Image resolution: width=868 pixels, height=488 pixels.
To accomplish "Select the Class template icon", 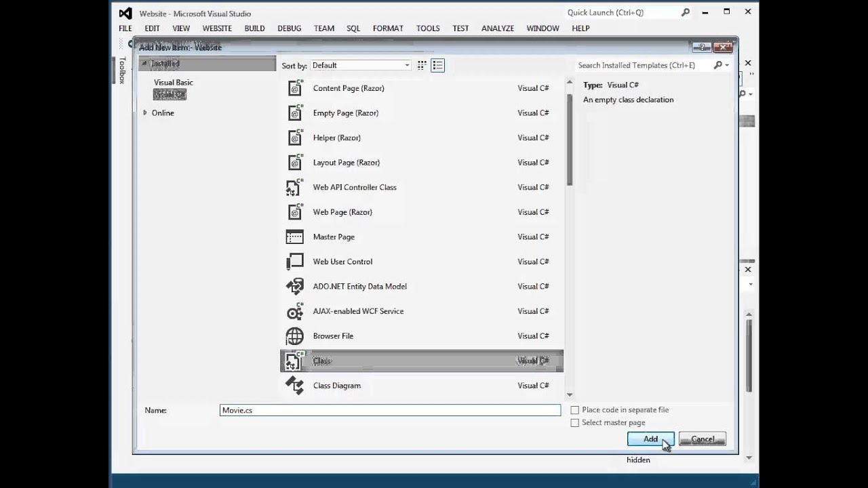I will click(295, 361).
